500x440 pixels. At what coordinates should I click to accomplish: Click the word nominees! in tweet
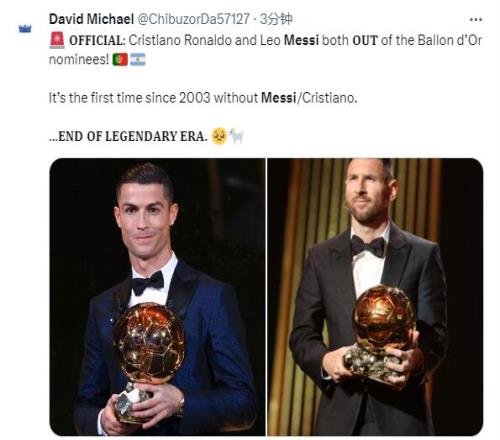click(x=79, y=60)
